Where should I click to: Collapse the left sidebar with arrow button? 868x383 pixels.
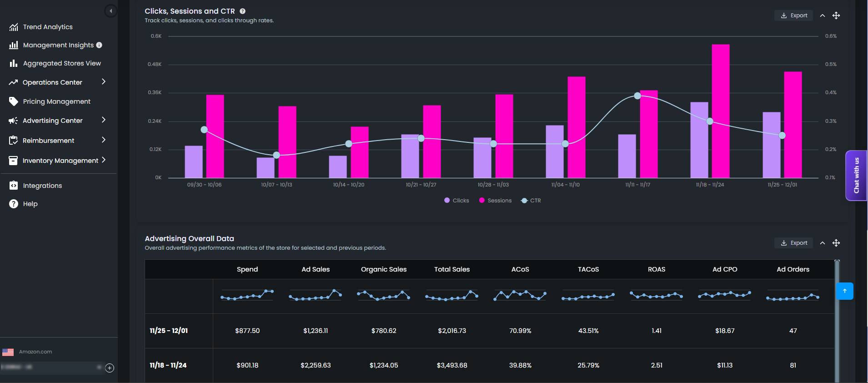click(110, 11)
